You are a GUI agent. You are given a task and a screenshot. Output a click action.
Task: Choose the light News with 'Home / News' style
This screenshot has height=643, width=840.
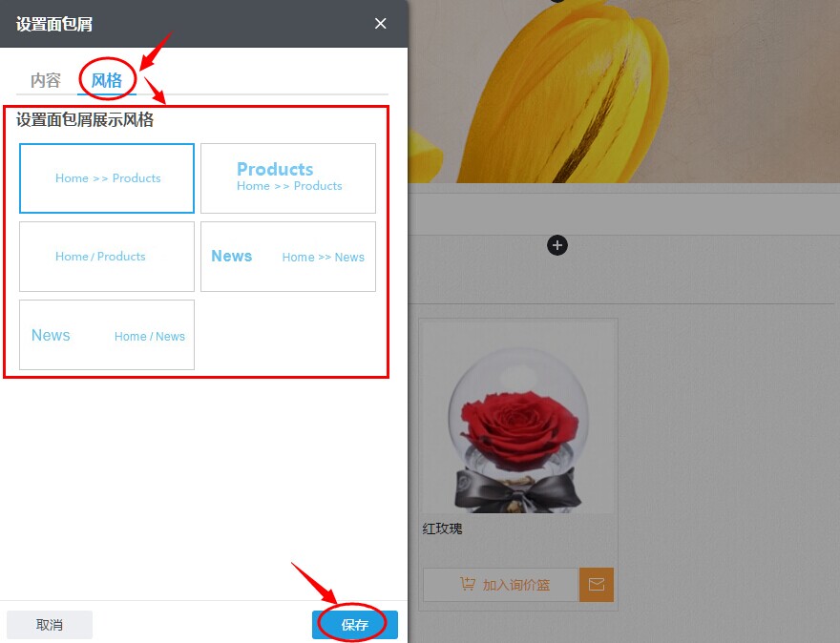coord(107,335)
